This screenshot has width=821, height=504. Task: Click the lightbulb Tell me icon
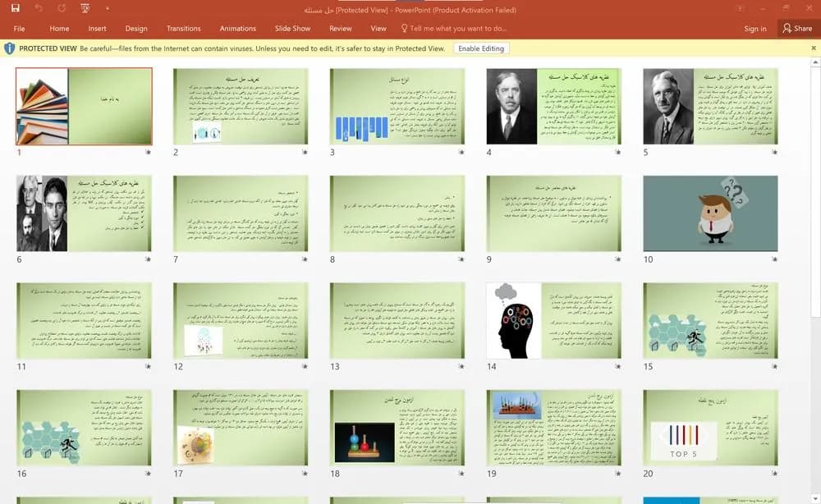[x=404, y=28]
